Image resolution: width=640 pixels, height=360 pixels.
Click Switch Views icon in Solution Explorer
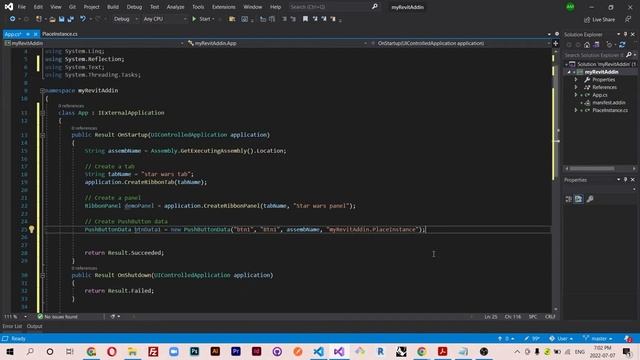tap(596, 45)
